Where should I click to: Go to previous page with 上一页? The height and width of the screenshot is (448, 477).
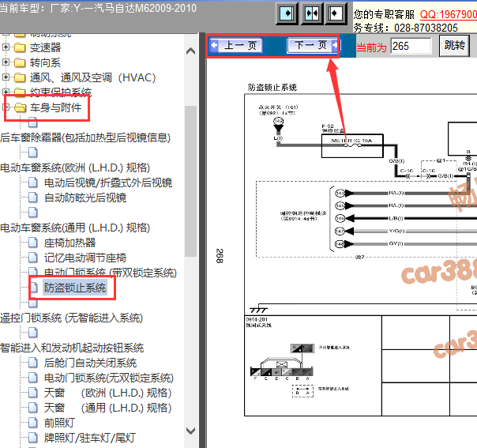click(236, 46)
